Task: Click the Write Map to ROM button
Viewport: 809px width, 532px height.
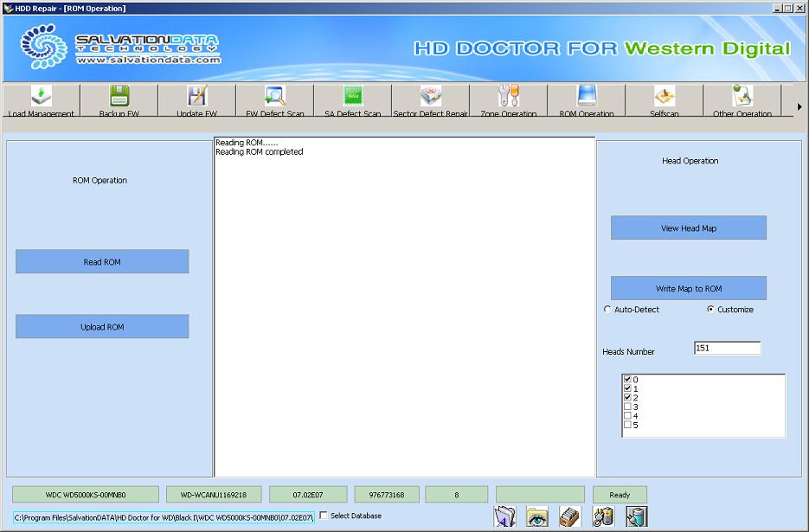Action: (689, 288)
